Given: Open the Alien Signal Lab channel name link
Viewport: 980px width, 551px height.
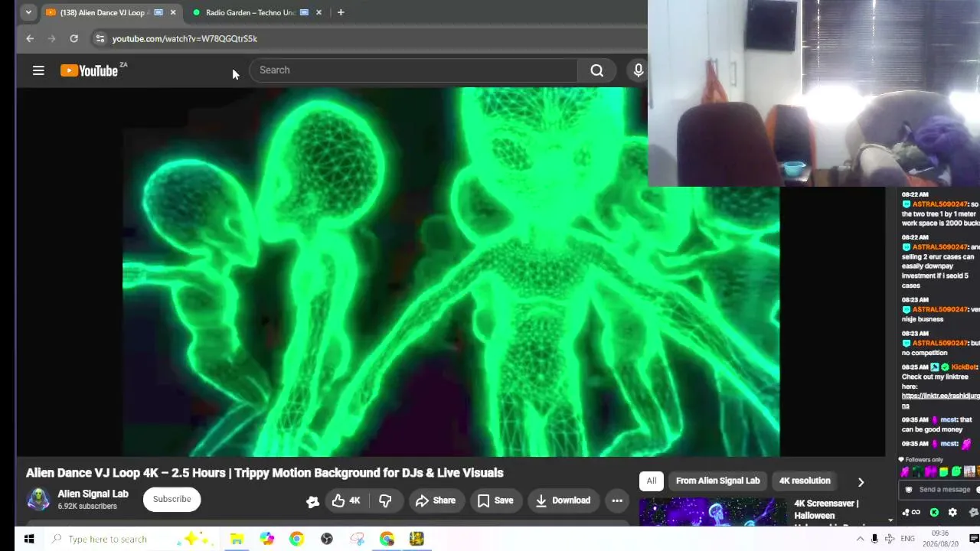Looking at the screenshot, I should 93,494.
